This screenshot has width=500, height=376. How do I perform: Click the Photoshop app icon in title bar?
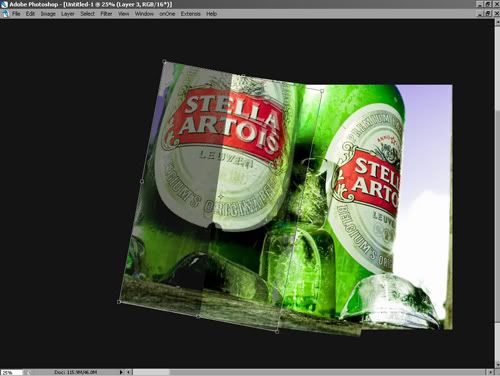click(4, 4)
